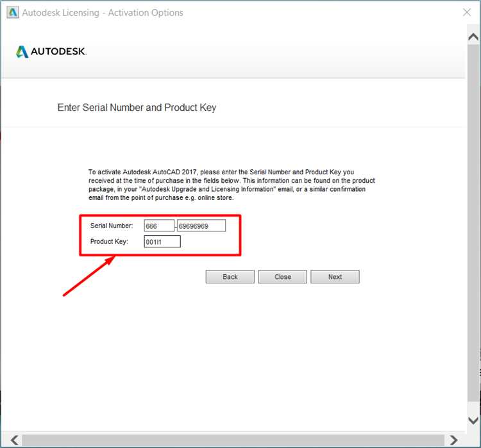
Task: Click the Product Key label
Action: coord(109,242)
